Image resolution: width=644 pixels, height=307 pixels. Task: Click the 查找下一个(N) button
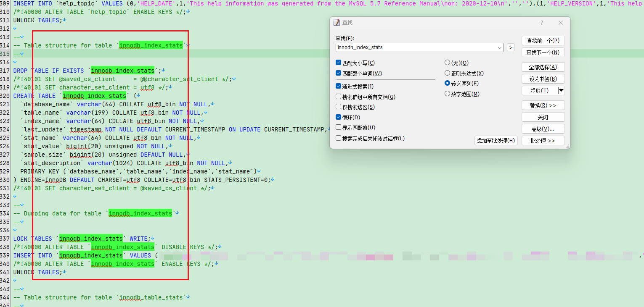click(x=543, y=52)
